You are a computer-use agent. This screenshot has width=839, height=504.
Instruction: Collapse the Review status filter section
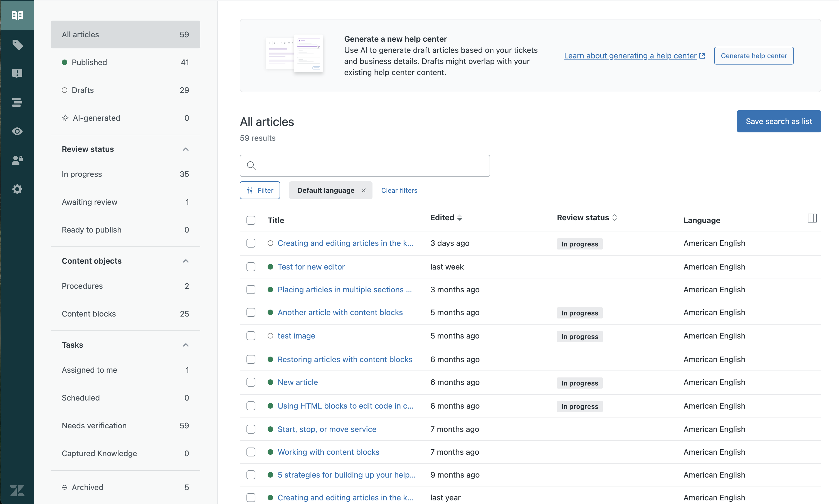click(x=186, y=149)
